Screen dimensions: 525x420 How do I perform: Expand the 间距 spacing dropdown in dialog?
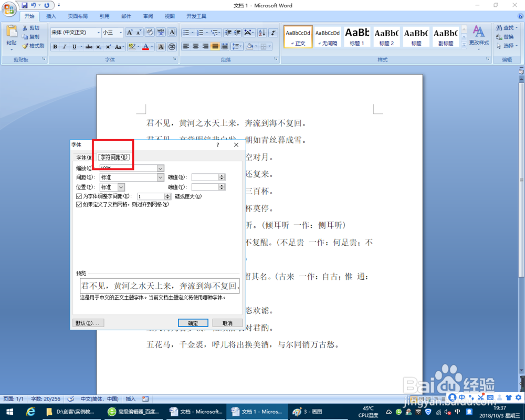pos(160,177)
